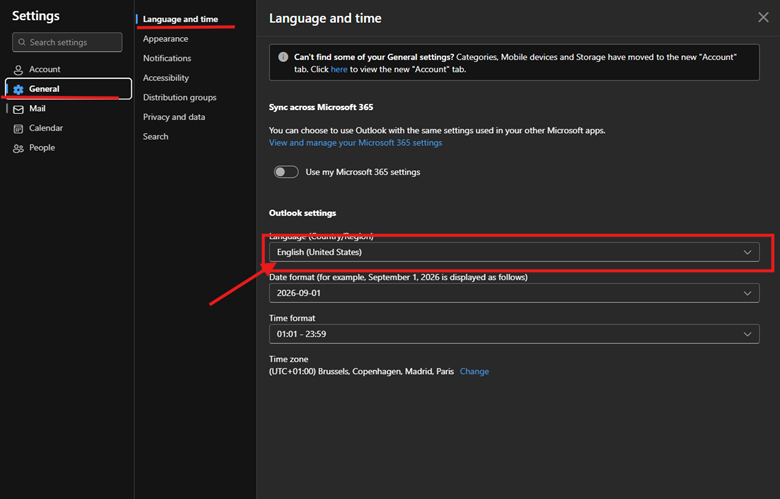This screenshot has width=780, height=499.
Task: Click the Change time zone link
Action: [x=474, y=371]
